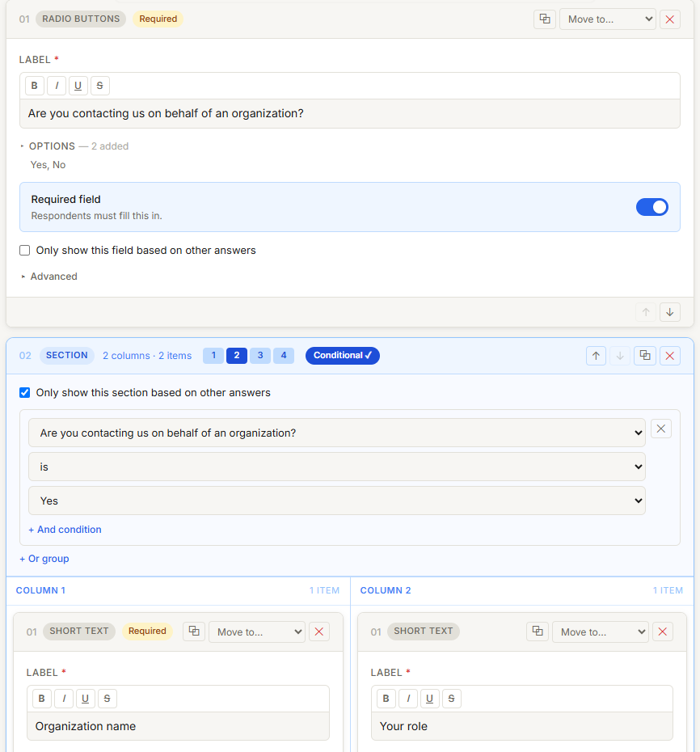This screenshot has width=700, height=752.
Task: Apply underline in organization question label
Action: tap(78, 86)
